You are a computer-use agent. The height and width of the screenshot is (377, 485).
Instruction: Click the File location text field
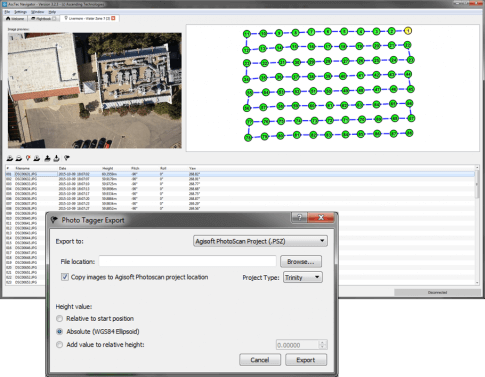tap(187, 262)
